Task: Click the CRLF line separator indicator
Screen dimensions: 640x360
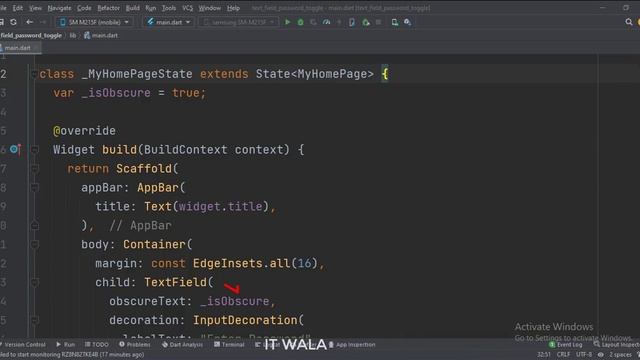Action: (563, 355)
